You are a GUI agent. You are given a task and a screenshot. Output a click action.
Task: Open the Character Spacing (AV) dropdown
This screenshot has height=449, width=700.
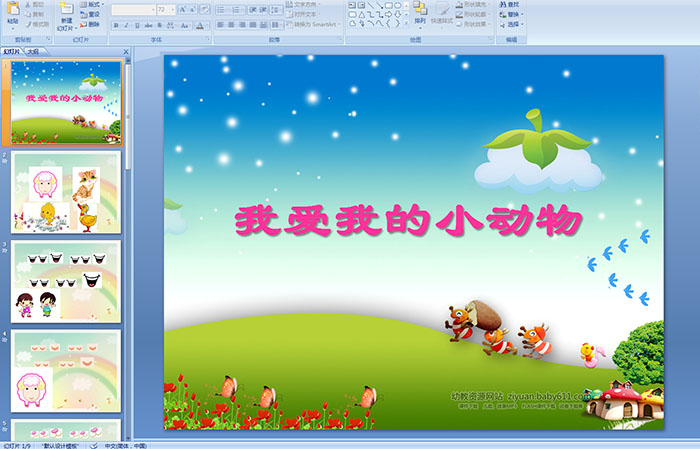point(172,25)
